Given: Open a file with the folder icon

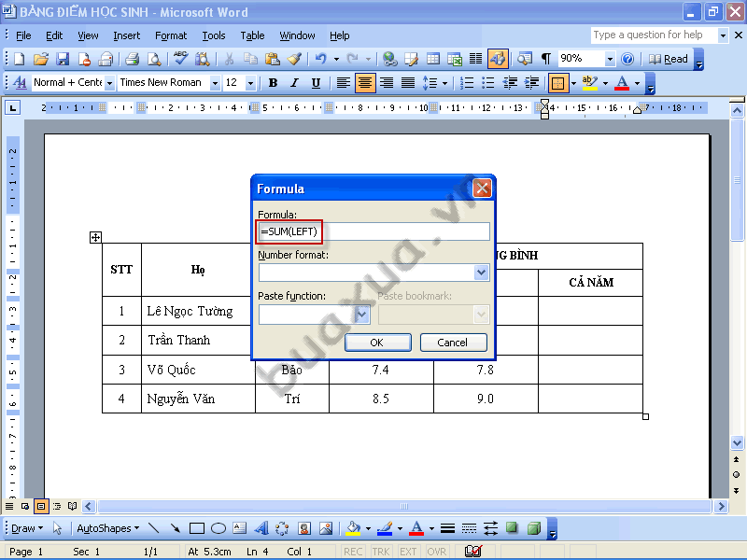Looking at the screenshot, I should (41, 59).
